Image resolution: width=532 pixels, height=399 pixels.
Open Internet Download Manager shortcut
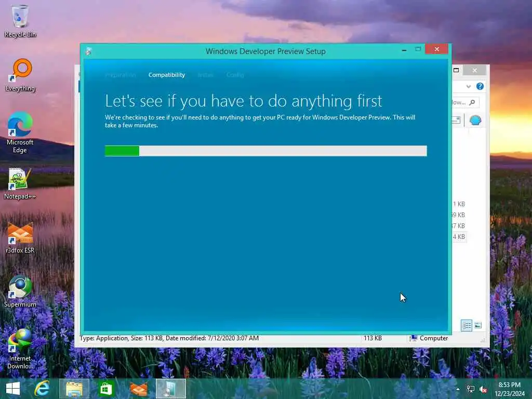20,349
